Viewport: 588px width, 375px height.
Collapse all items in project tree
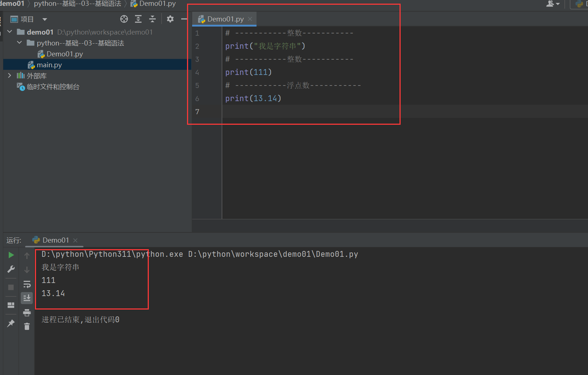point(152,19)
